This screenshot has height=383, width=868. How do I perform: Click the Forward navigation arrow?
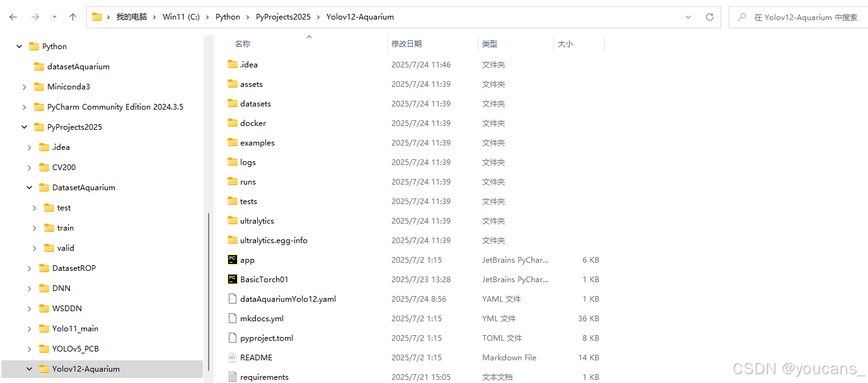click(35, 18)
